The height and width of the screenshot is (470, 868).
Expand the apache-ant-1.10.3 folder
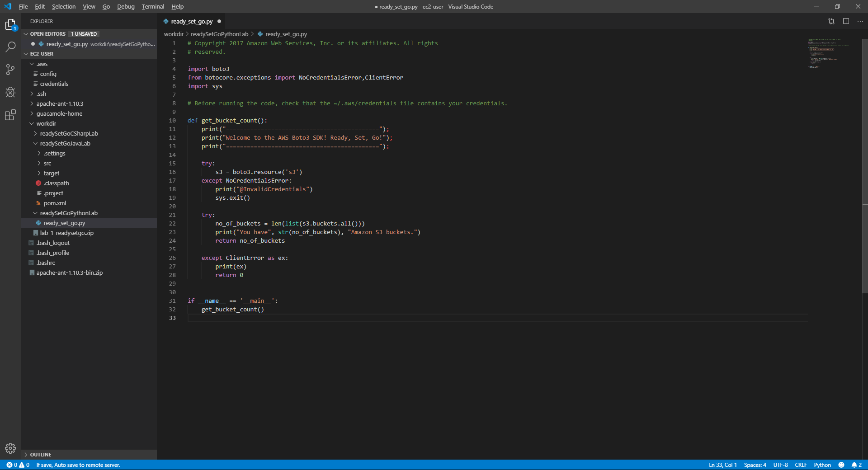pos(60,104)
